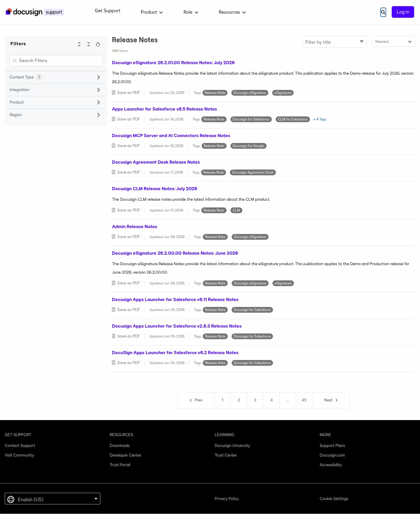Expand the Content Type filter
This screenshot has width=420, height=514.
coord(56,77)
